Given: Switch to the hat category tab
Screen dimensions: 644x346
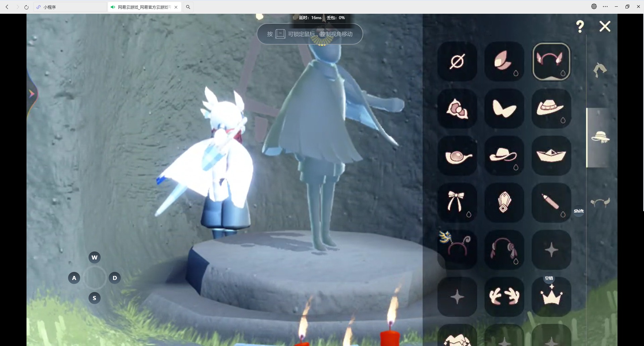Looking at the screenshot, I should coord(600,137).
